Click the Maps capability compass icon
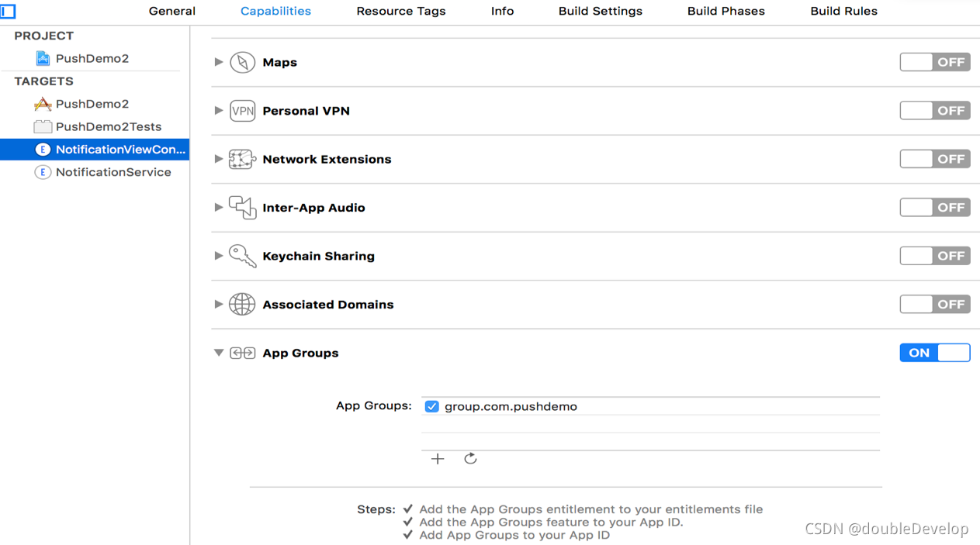 242,62
